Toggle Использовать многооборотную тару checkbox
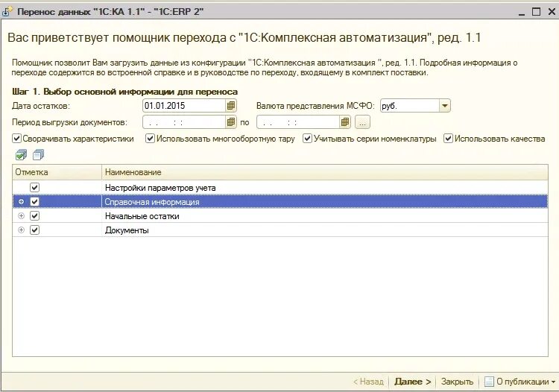Image resolution: width=559 pixels, height=392 pixels. [150, 139]
